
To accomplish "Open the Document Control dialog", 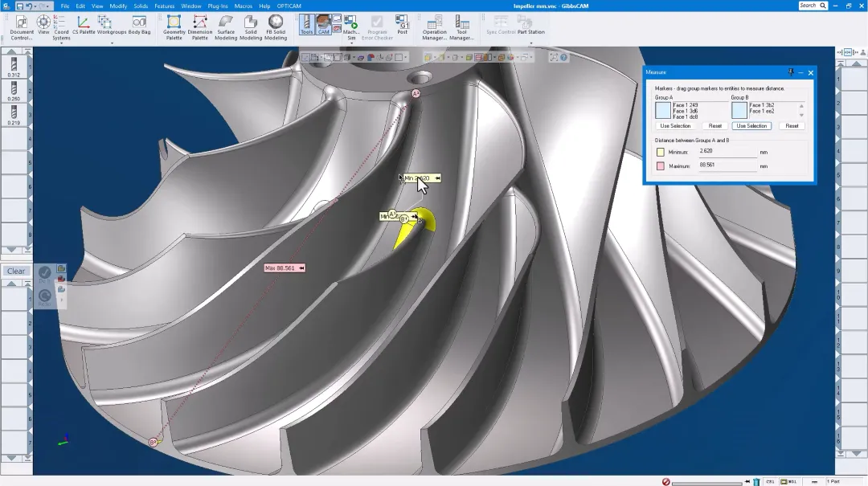I will point(22,27).
